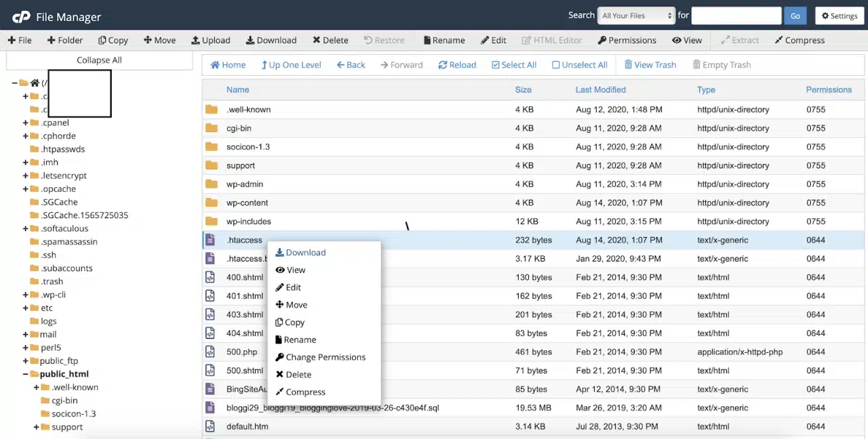This screenshot has height=439, width=868.
Task: Click the Reload link
Action: [x=457, y=64]
